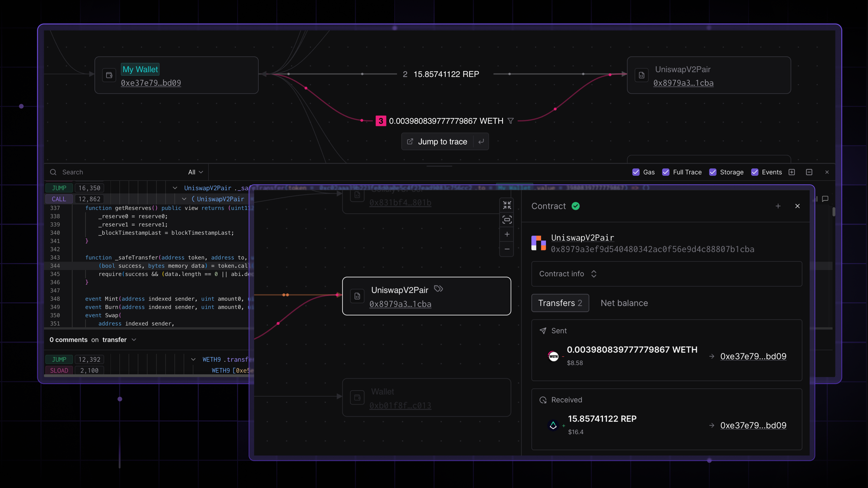
Task: Collapse all trace rows with the minus-square icon
Action: tap(809, 172)
